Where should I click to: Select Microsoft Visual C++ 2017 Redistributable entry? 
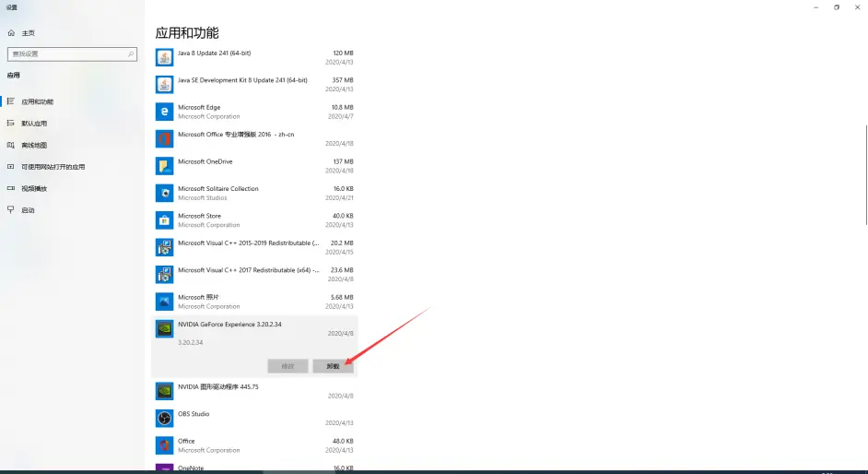point(254,275)
